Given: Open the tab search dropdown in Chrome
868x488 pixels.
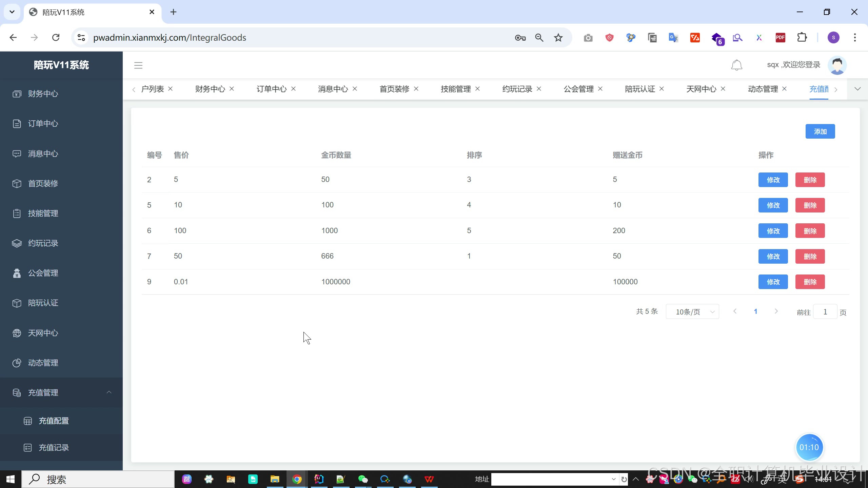Looking at the screenshot, I should (x=12, y=12).
